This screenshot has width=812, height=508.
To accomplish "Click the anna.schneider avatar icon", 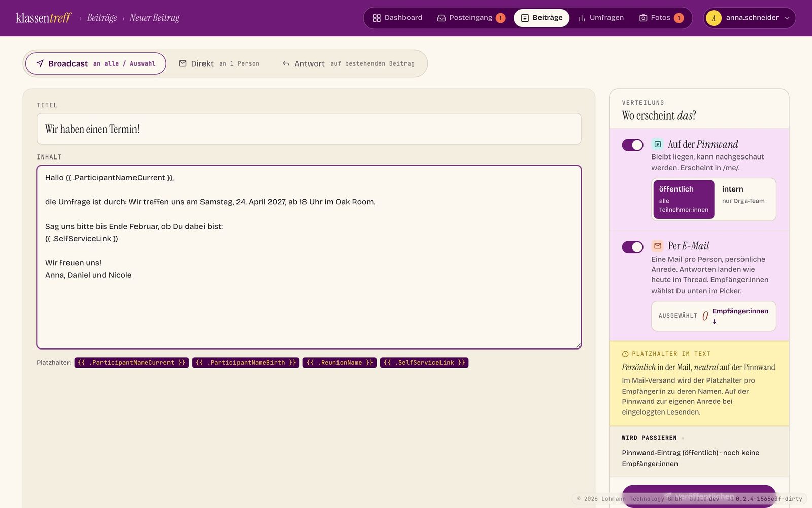I will click(714, 18).
